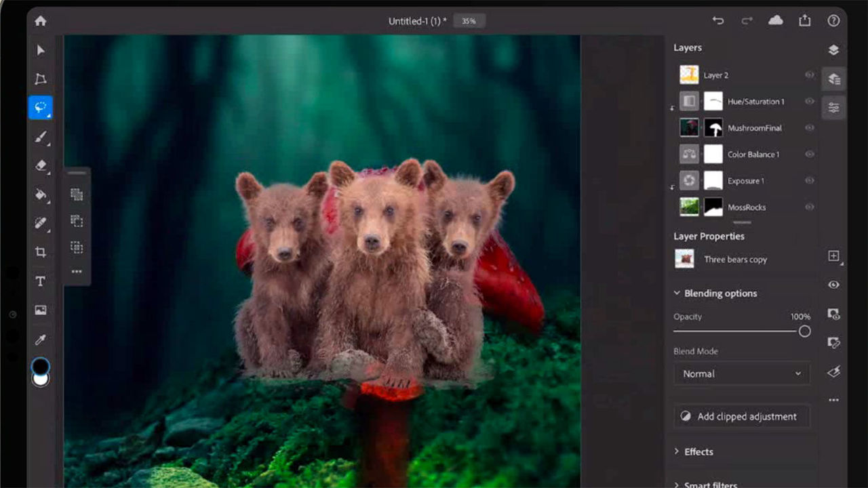868x488 pixels.
Task: Select the MushroomFinal mask thumbnail
Action: pos(713,127)
